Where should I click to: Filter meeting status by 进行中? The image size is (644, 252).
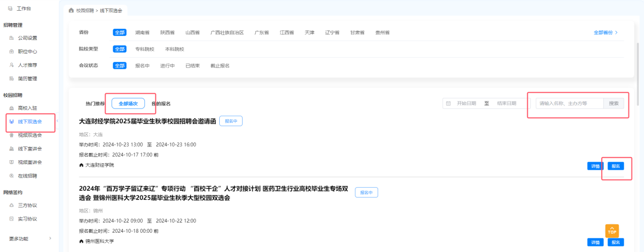click(167, 66)
